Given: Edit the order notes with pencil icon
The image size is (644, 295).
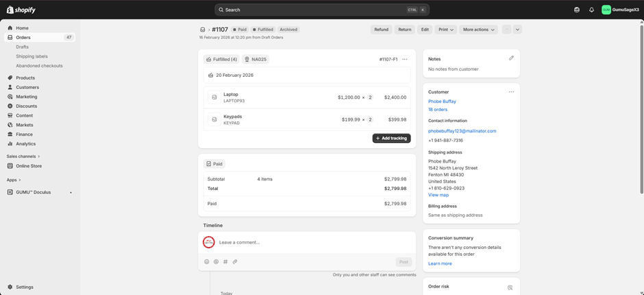Looking at the screenshot, I should (511, 58).
